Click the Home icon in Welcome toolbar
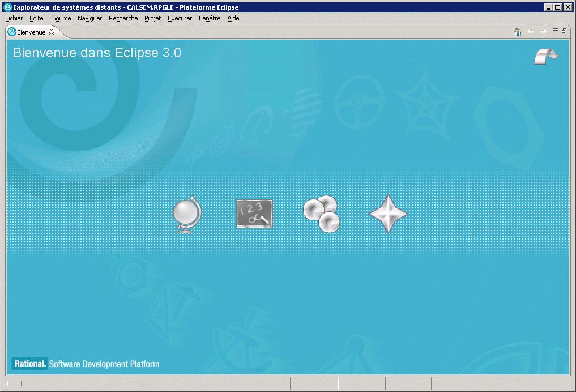The height and width of the screenshot is (392, 576). click(x=518, y=32)
